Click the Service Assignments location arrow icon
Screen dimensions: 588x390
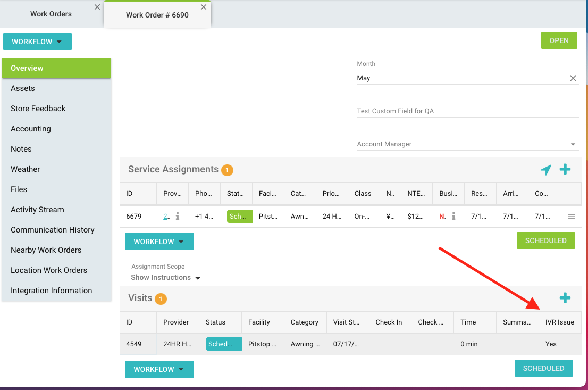pos(546,170)
